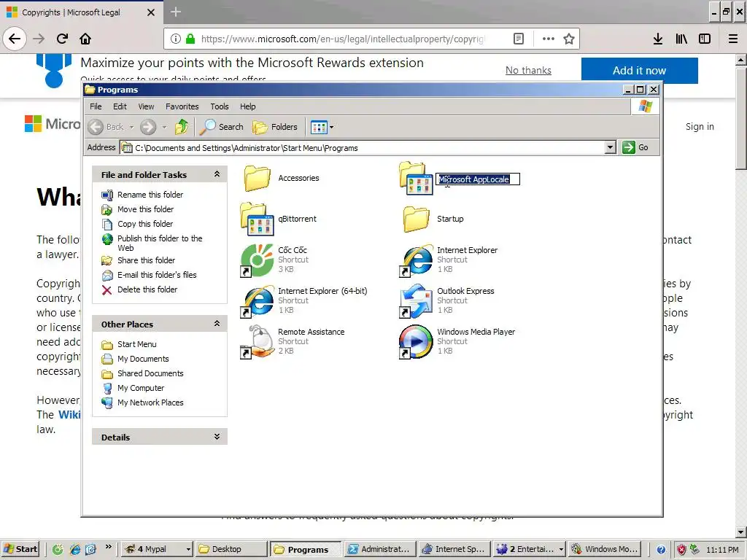Expand the Details panel
The height and width of the screenshot is (560, 747).
pos(217,437)
